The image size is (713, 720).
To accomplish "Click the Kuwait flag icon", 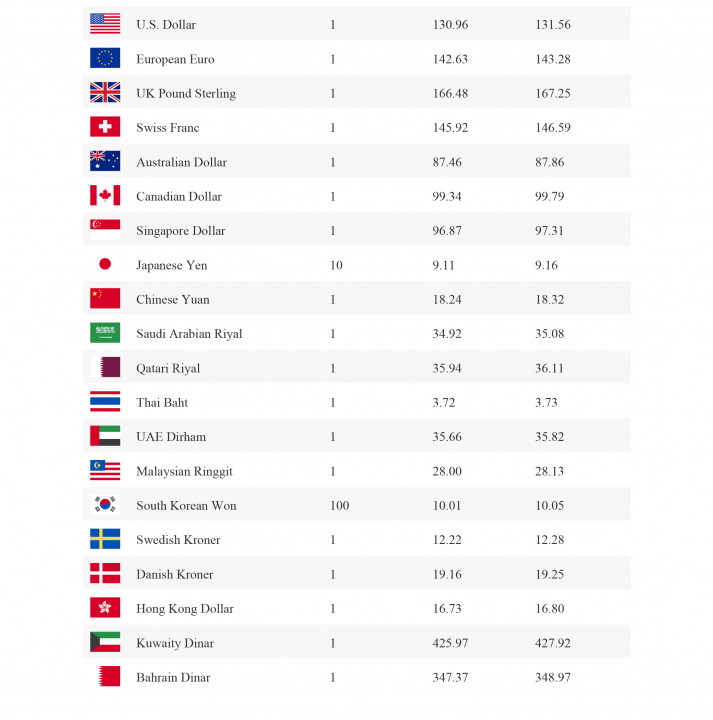I will [x=105, y=642].
